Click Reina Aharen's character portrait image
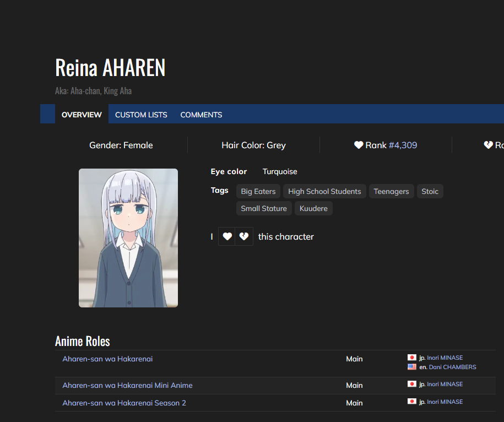Image resolution: width=504 pixels, height=422 pixels. (x=128, y=238)
